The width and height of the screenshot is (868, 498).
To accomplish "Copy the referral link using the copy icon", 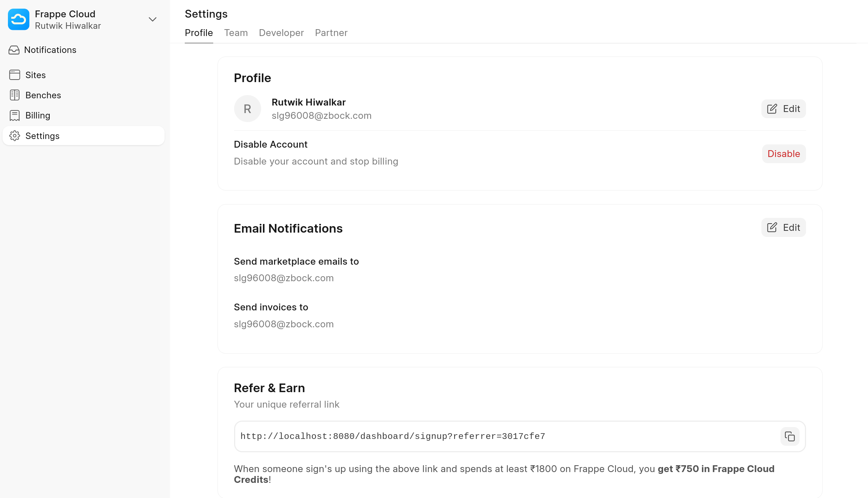I will [x=789, y=436].
